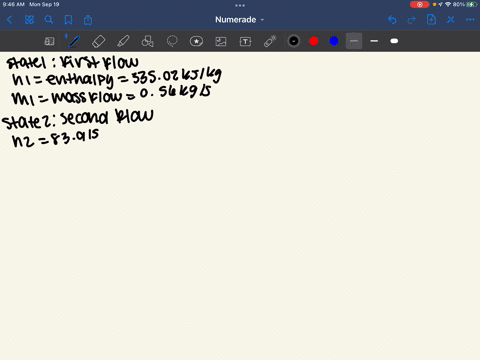
Task: Open the thumbnails grid view
Action: 29,20
